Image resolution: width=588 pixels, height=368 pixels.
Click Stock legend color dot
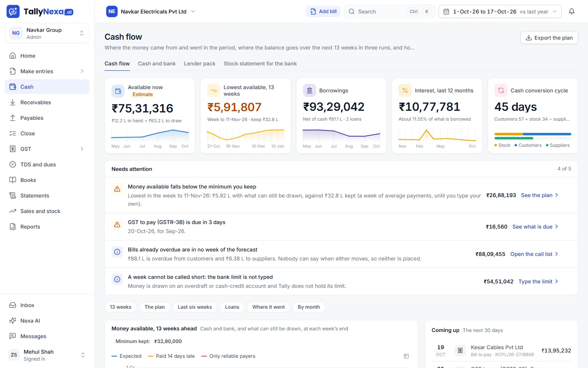click(x=496, y=145)
